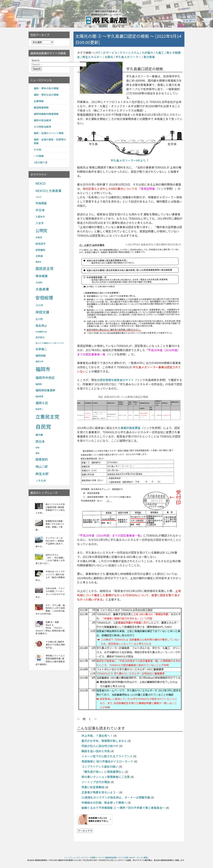Click the 自民党 tag
The image size is (213, 868).
pyautogui.click(x=43, y=427)
